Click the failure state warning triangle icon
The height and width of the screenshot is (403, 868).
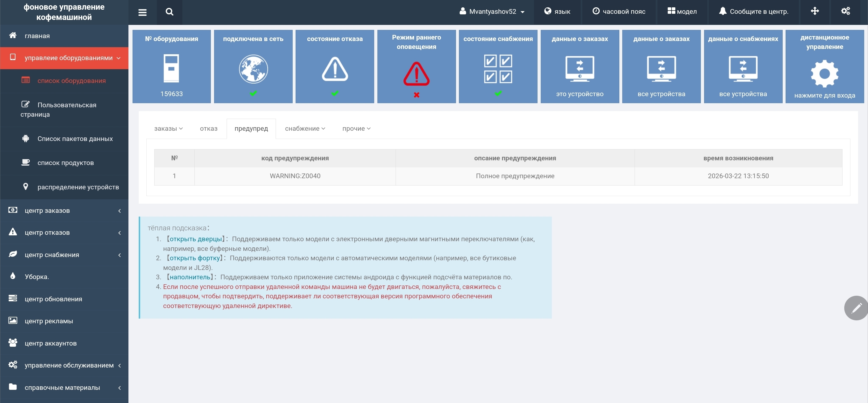pyautogui.click(x=335, y=69)
